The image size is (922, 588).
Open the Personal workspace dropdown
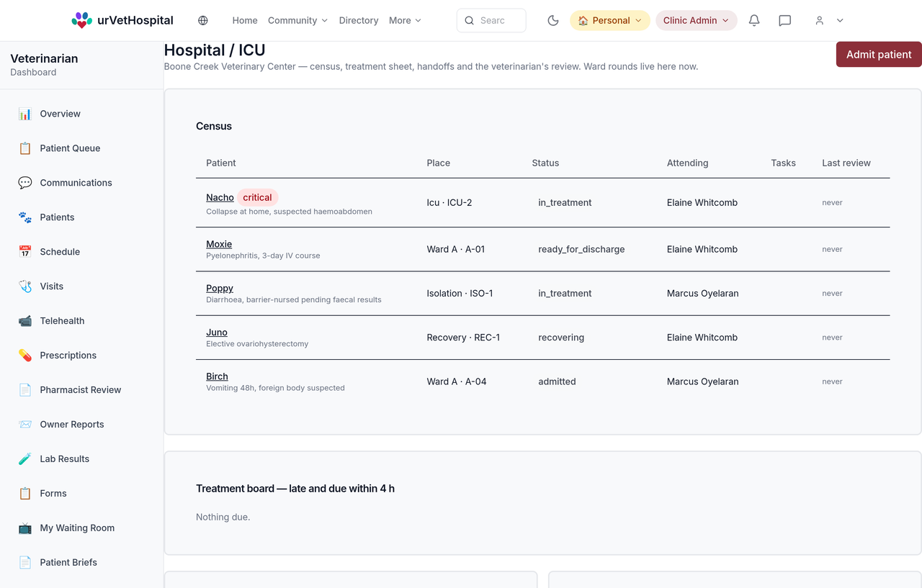pos(609,20)
